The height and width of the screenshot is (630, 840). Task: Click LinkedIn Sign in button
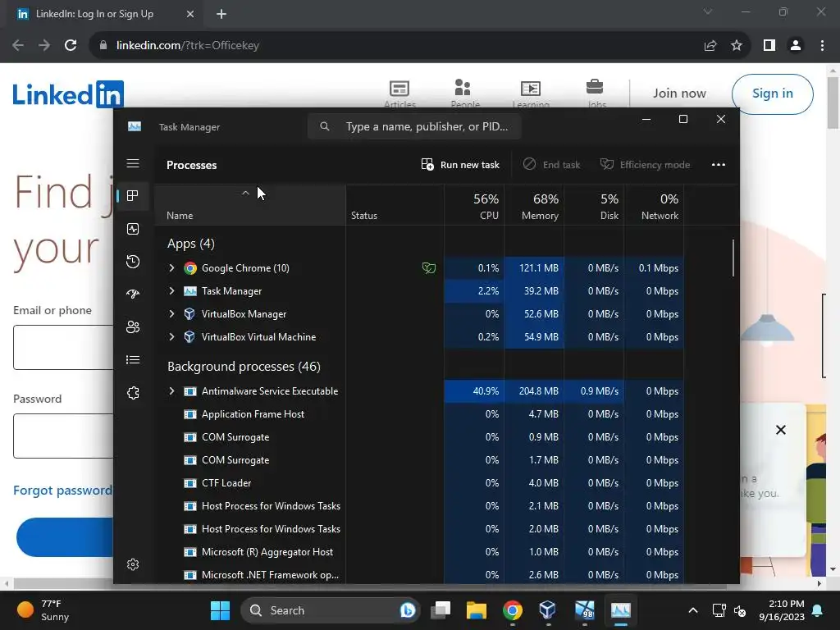click(772, 94)
